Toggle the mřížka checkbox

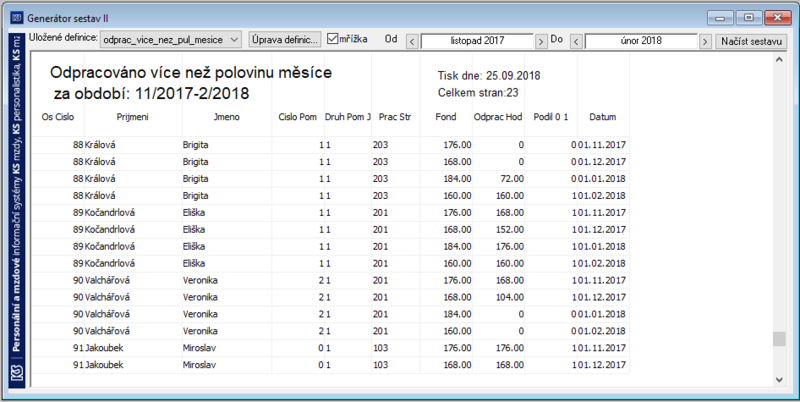pos(332,39)
